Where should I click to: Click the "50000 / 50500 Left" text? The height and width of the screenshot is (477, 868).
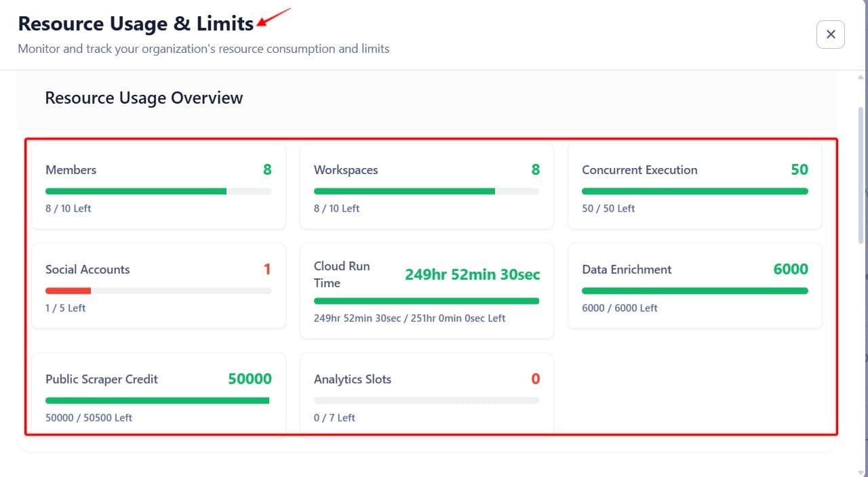coord(89,418)
